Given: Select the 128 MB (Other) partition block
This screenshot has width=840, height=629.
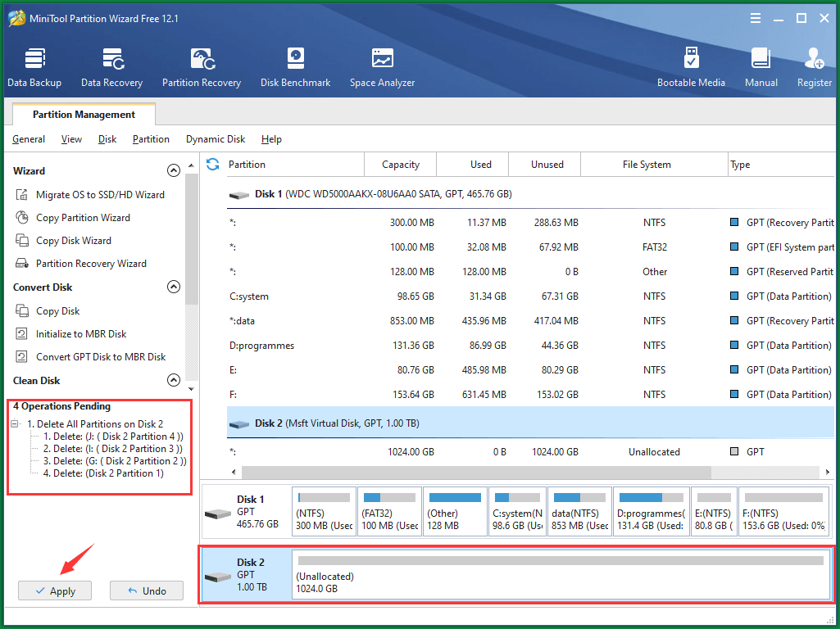Looking at the screenshot, I should pos(455,512).
